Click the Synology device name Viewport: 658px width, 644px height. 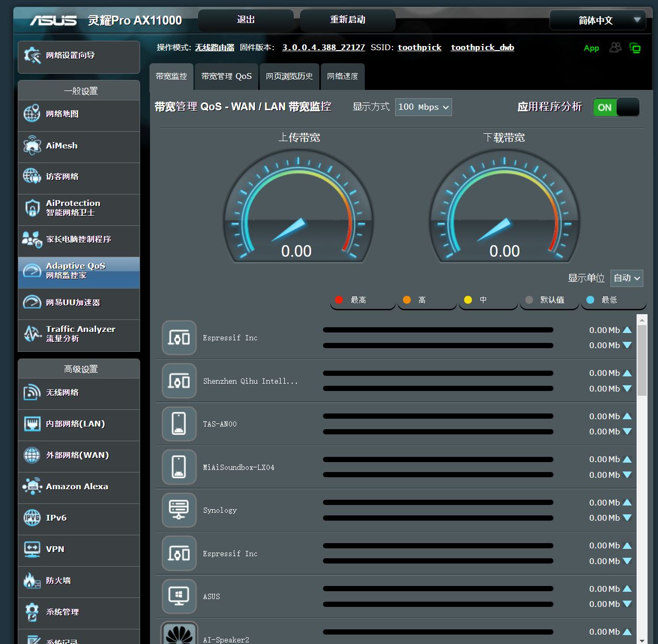[220, 510]
